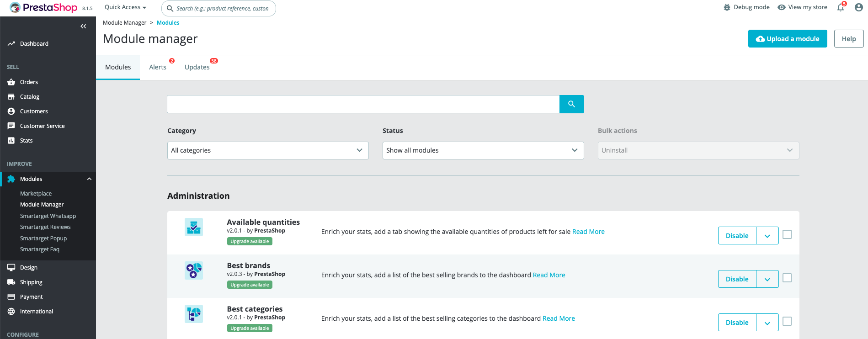The width and height of the screenshot is (868, 339).
Task: Open the All categories dropdown
Action: tap(268, 150)
